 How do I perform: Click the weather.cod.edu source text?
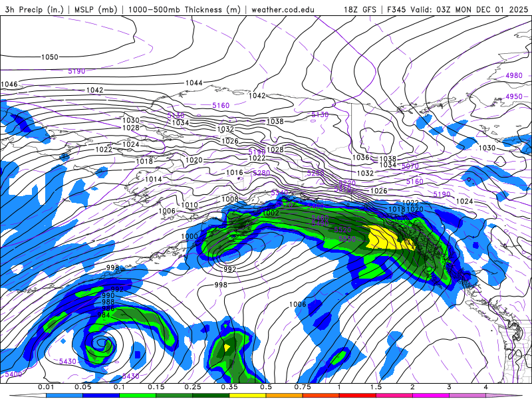click(283, 9)
